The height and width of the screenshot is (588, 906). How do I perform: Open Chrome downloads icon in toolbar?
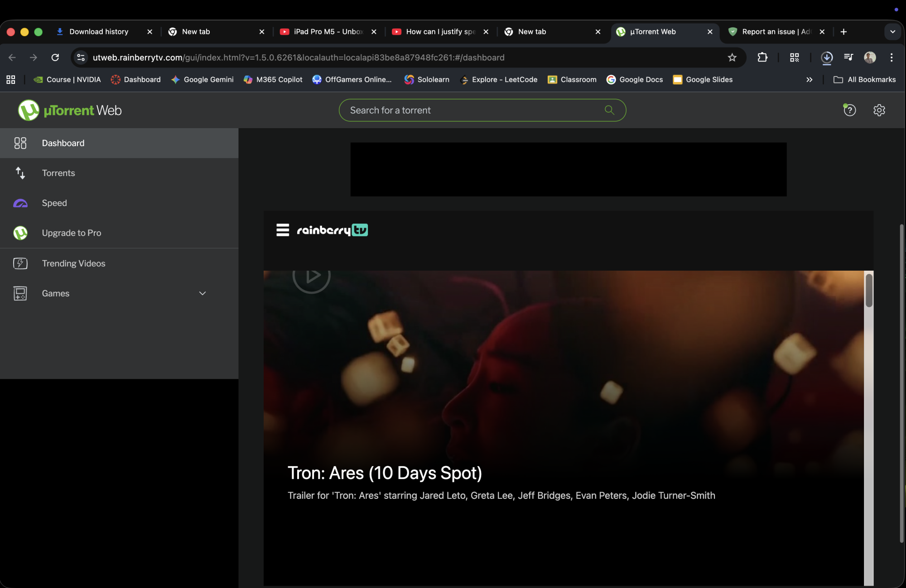tap(827, 57)
